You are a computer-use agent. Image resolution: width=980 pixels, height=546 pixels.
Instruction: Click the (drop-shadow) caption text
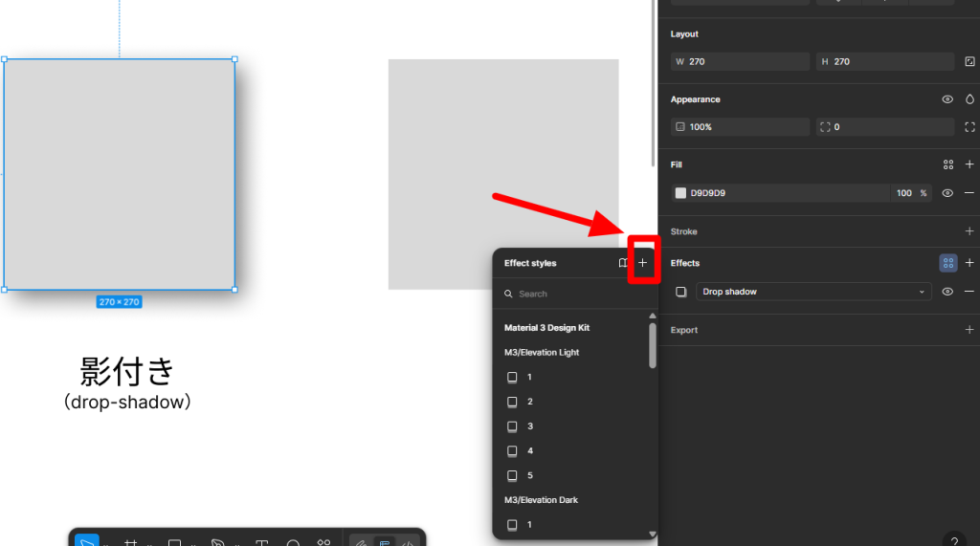(127, 402)
